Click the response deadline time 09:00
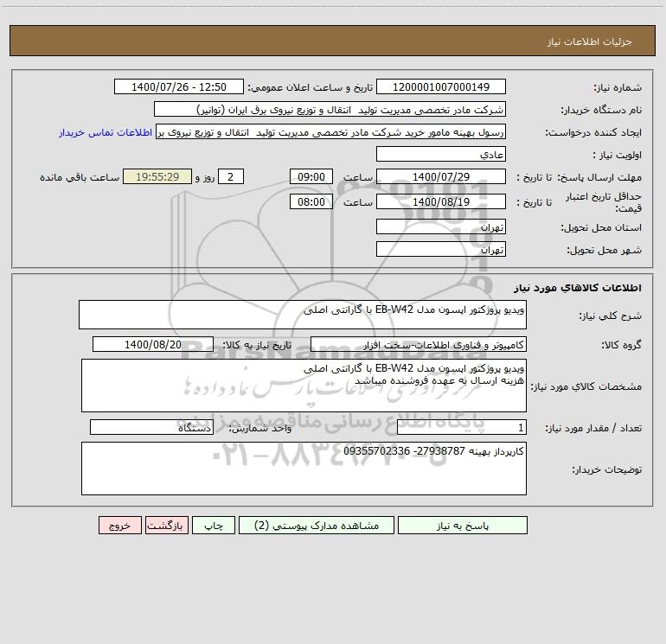 click(311, 176)
